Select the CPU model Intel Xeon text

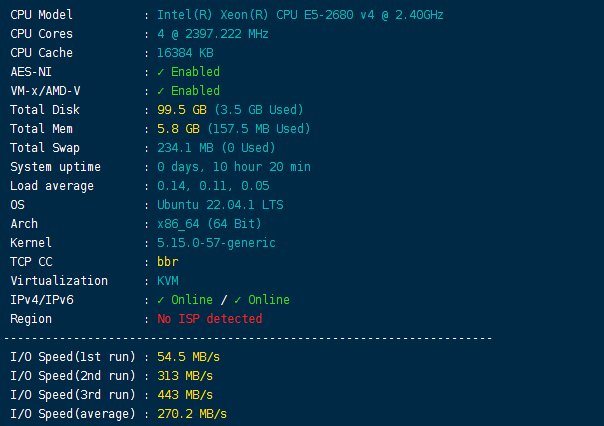301,15
